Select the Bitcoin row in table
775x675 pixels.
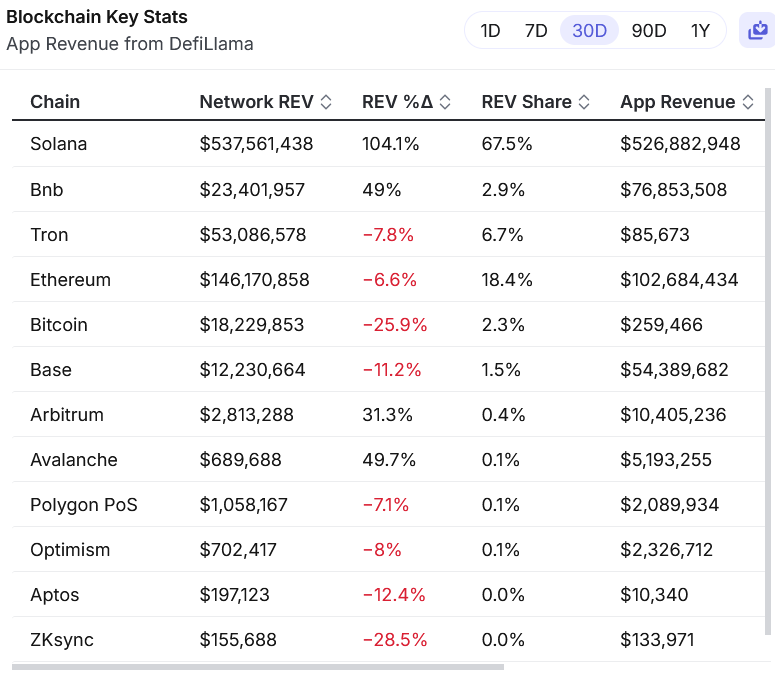pos(59,325)
